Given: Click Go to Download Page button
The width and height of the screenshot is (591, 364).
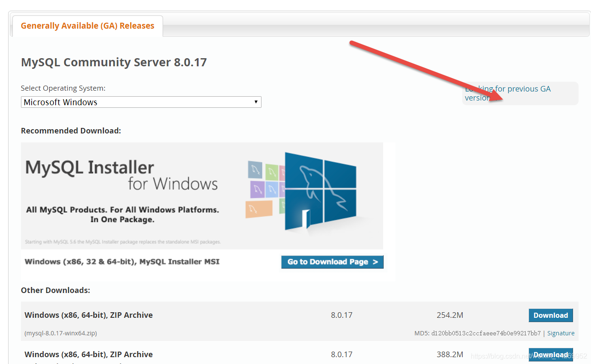Looking at the screenshot, I should coord(332,262).
